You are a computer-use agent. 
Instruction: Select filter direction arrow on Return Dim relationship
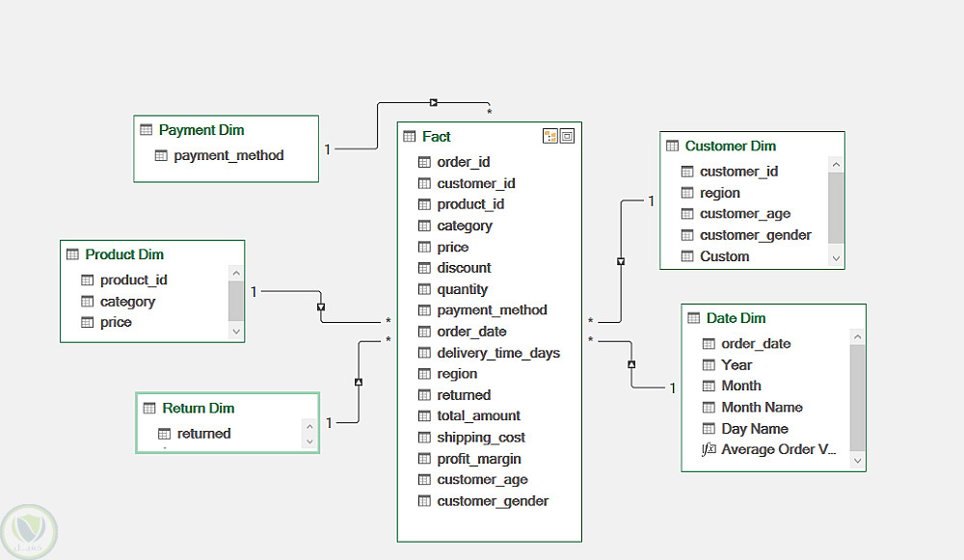click(359, 382)
